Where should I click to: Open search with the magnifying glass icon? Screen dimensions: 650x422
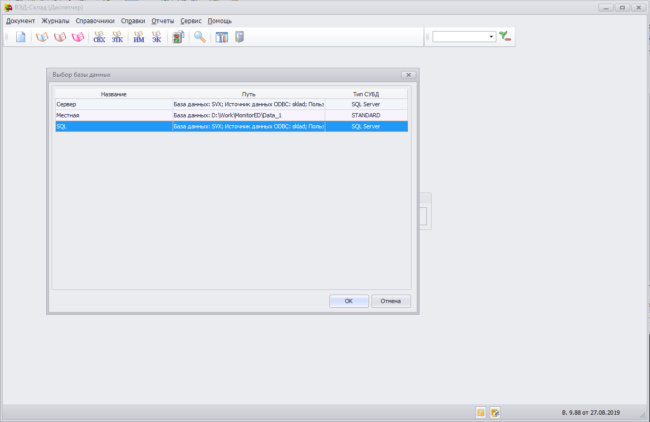tap(200, 37)
